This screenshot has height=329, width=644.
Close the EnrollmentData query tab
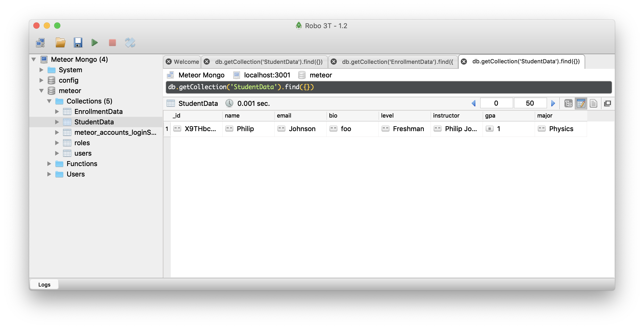(x=334, y=62)
